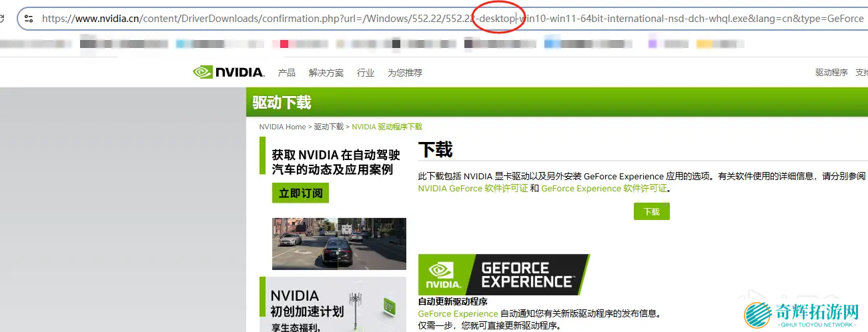Open the 解决方案 navigation menu
The width and height of the screenshot is (868, 332).
pos(326,73)
